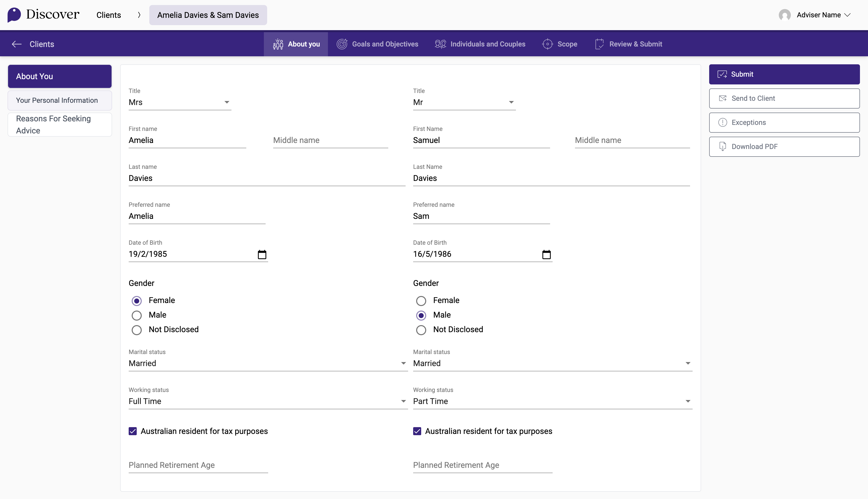Open Amelia's date of birth calendar icon

(262, 254)
